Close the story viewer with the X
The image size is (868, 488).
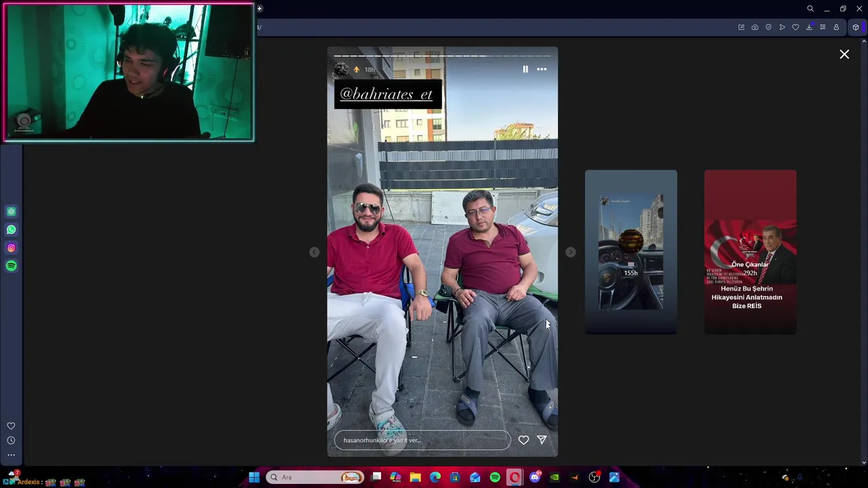844,54
